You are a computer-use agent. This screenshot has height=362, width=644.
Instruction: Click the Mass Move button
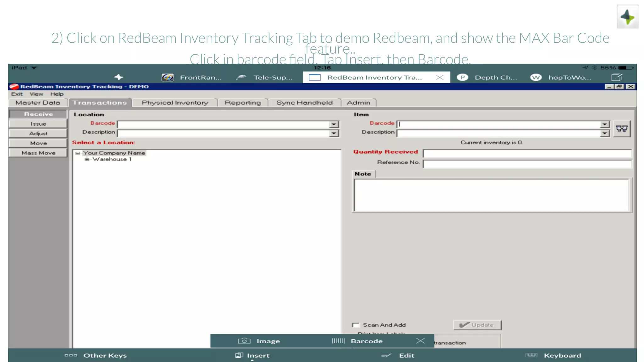click(x=38, y=153)
